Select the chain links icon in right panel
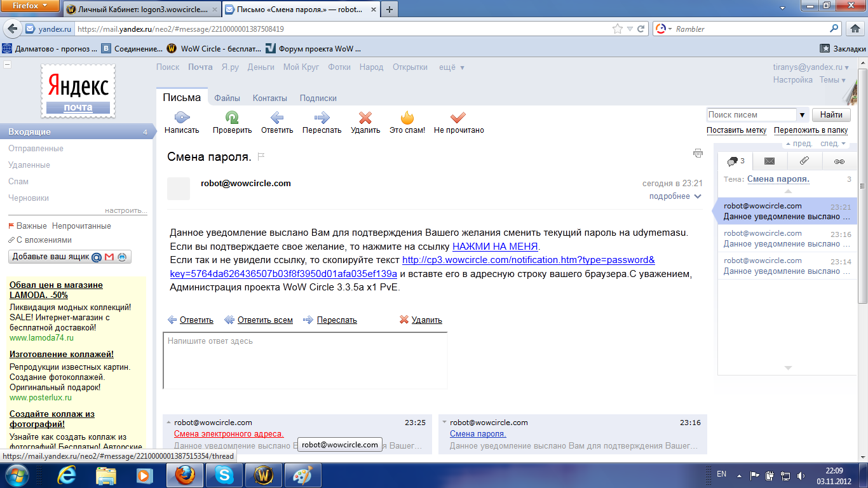 pyautogui.click(x=839, y=161)
